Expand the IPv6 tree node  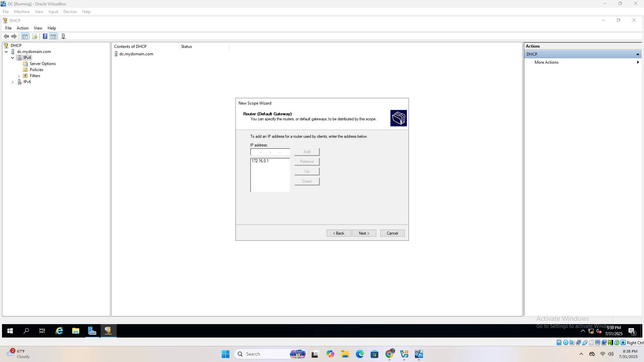coord(12,82)
